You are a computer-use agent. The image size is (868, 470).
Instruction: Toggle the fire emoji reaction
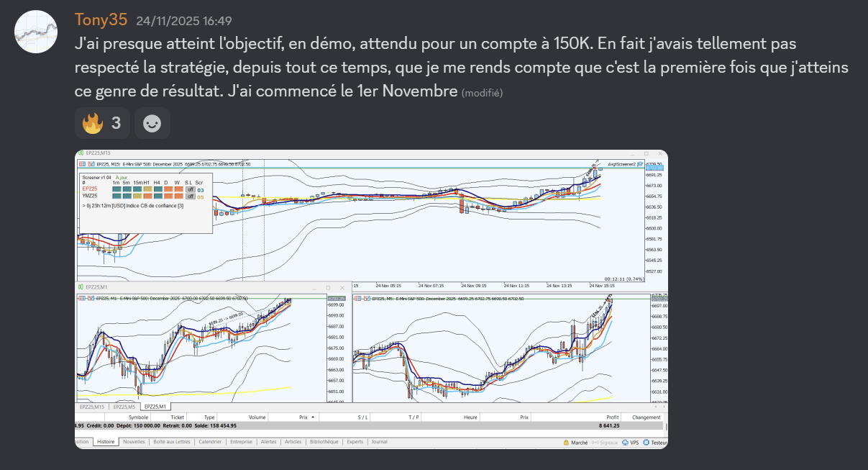coord(102,124)
